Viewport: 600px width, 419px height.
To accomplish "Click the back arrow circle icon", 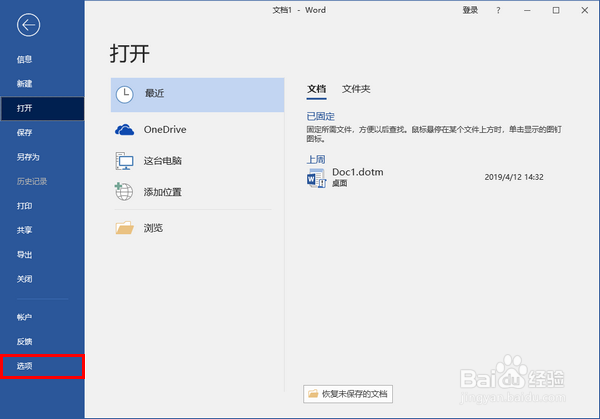I will 28,25.
